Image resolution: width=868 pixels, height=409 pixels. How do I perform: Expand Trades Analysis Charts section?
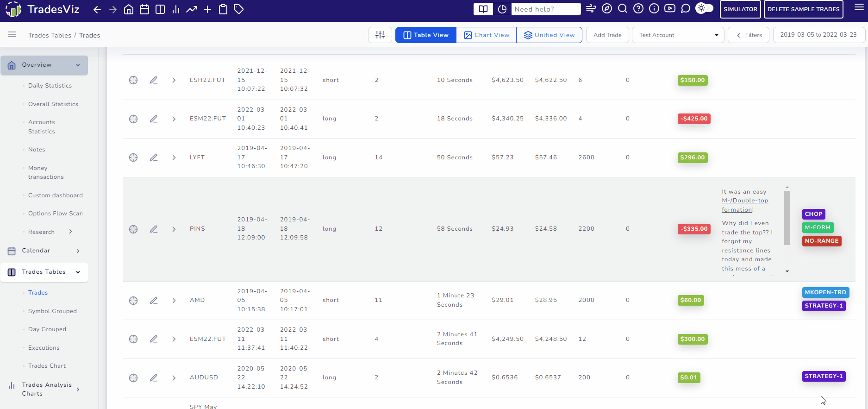(x=44, y=389)
